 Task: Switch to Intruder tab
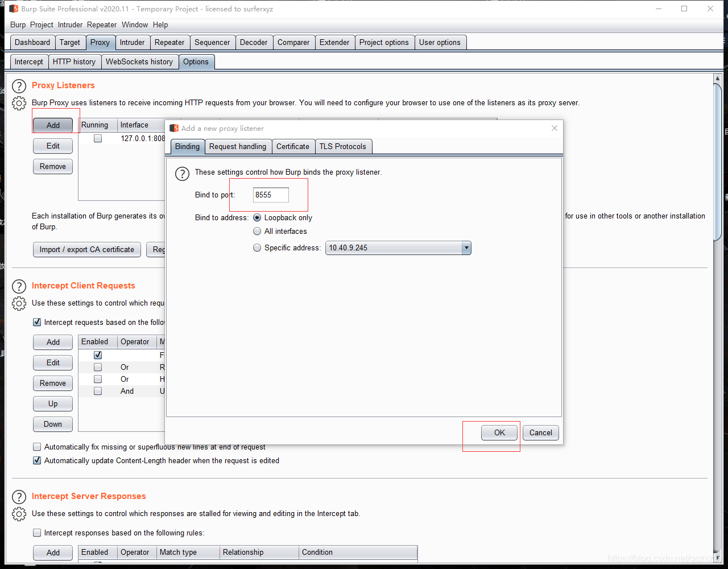pos(133,42)
